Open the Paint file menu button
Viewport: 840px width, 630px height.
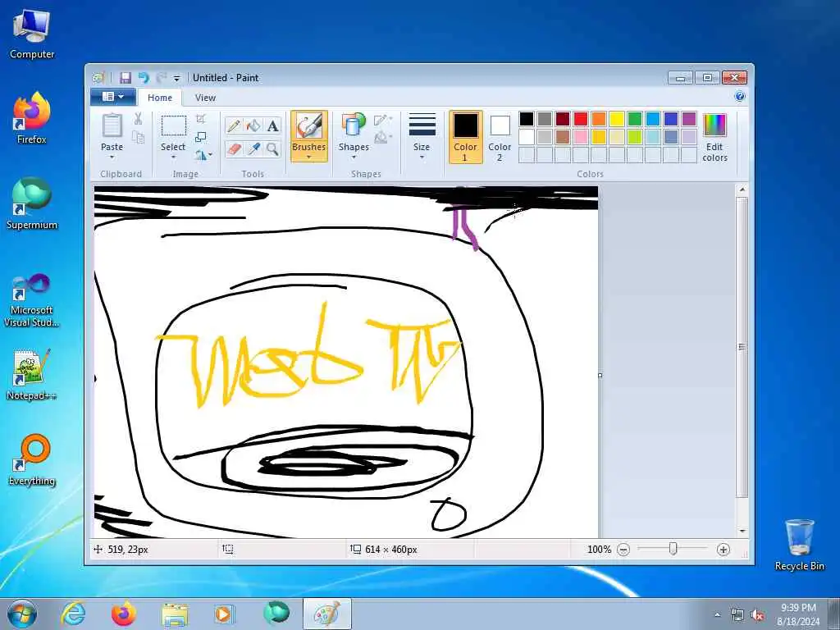[113, 97]
